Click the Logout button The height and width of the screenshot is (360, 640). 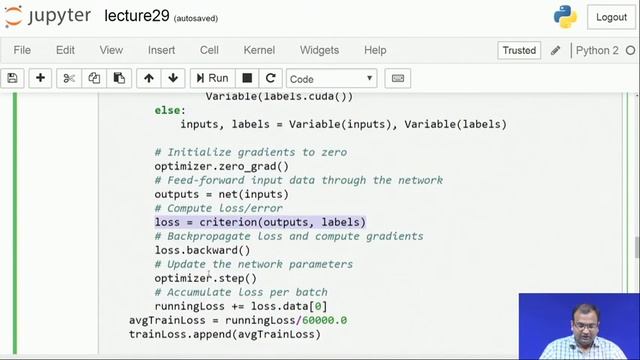611,17
